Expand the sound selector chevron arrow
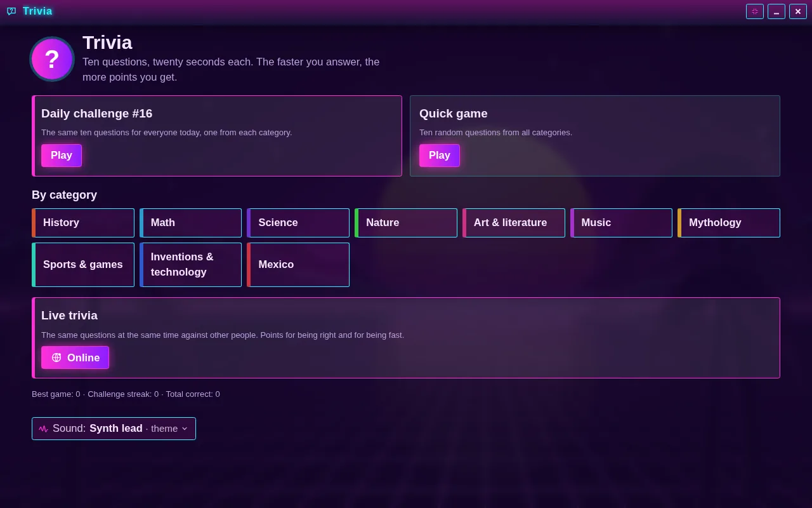 pos(185,429)
